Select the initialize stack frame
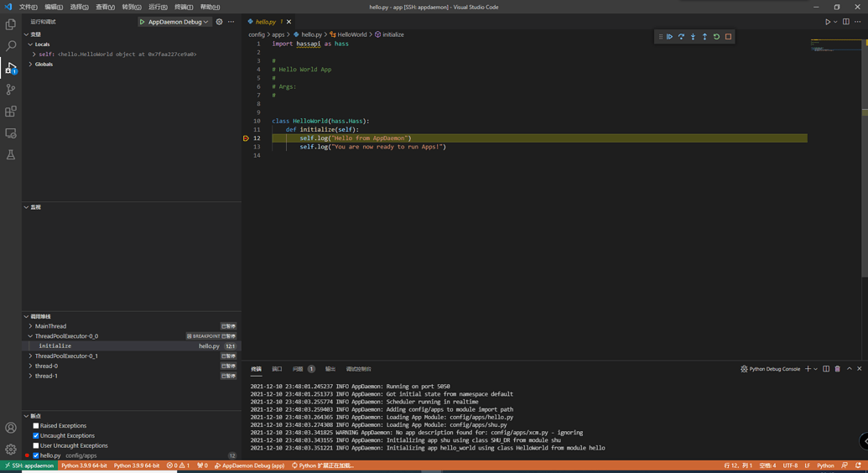 (55, 346)
